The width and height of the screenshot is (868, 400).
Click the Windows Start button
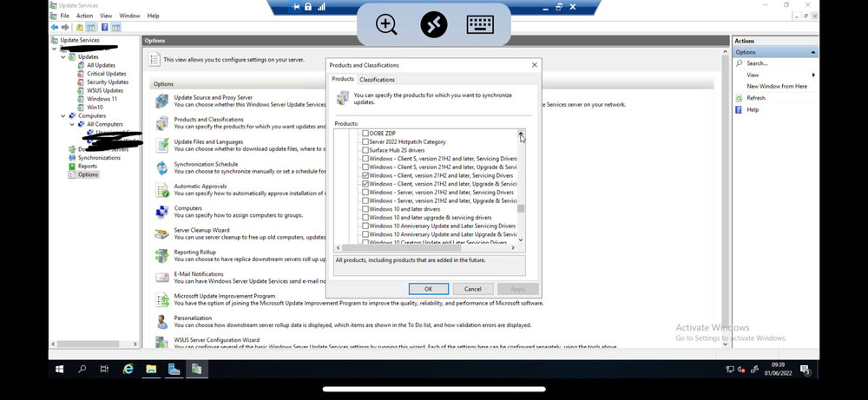(x=59, y=369)
